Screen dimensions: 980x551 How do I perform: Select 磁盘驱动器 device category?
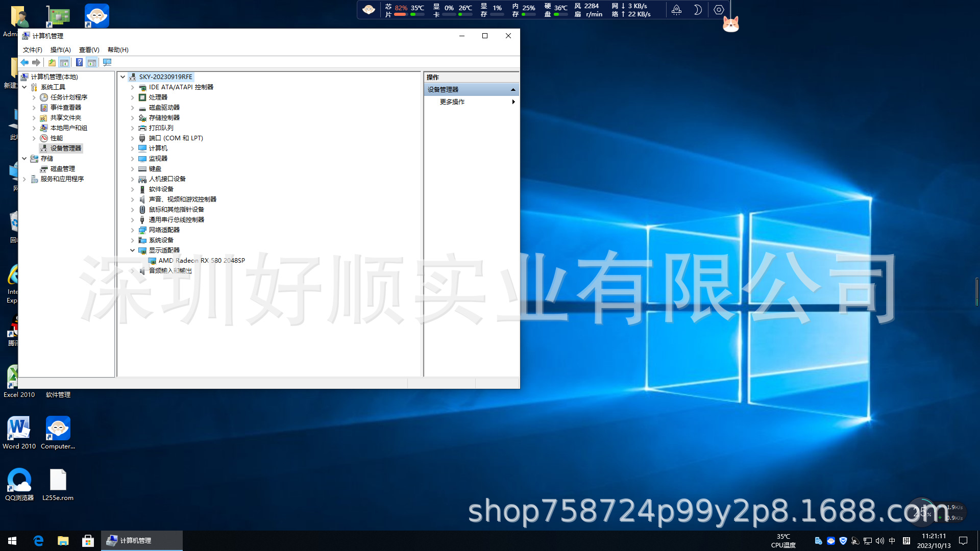click(164, 108)
